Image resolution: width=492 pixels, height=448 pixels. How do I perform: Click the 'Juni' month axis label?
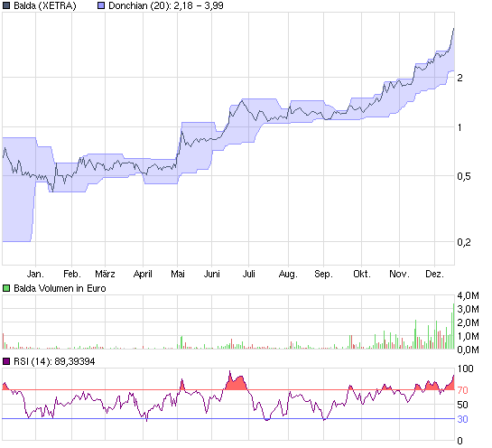212,274
